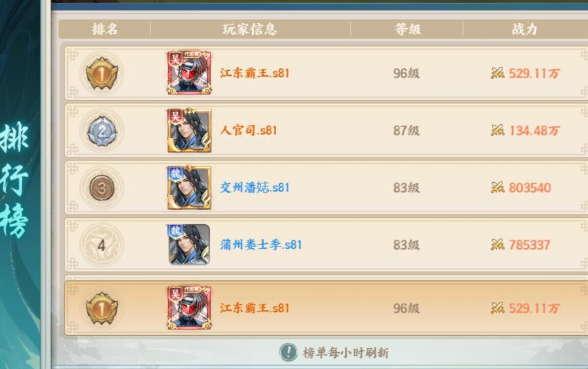Click crossed swords icon beside 803540
The width and height of the screenshot is (588, 369).
497,188
